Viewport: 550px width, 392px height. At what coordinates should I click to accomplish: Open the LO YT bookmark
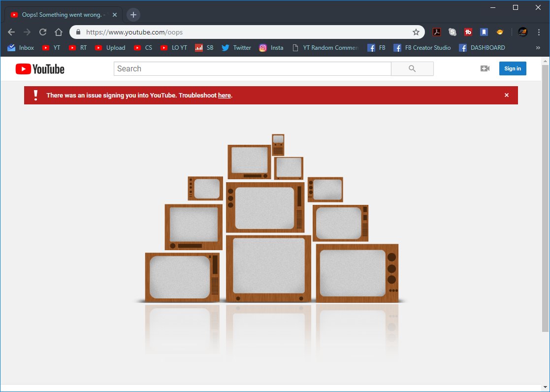[174, 48]
